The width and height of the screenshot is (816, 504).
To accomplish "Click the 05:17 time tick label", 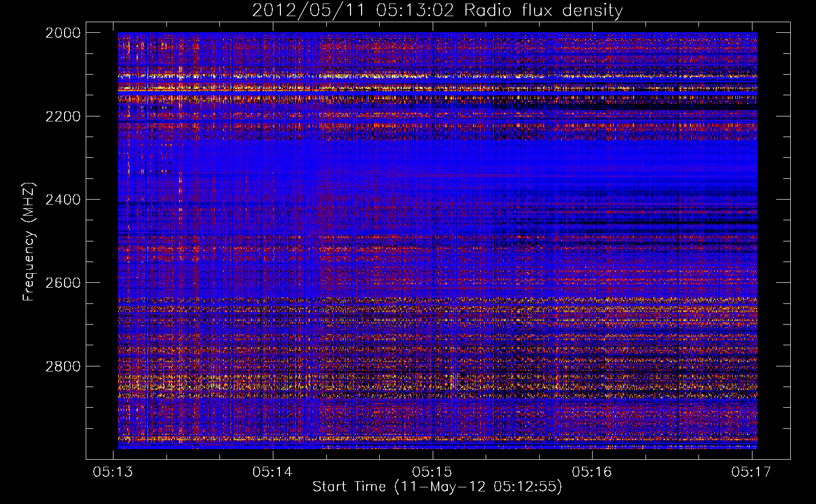I will click(x=751, y=472).
